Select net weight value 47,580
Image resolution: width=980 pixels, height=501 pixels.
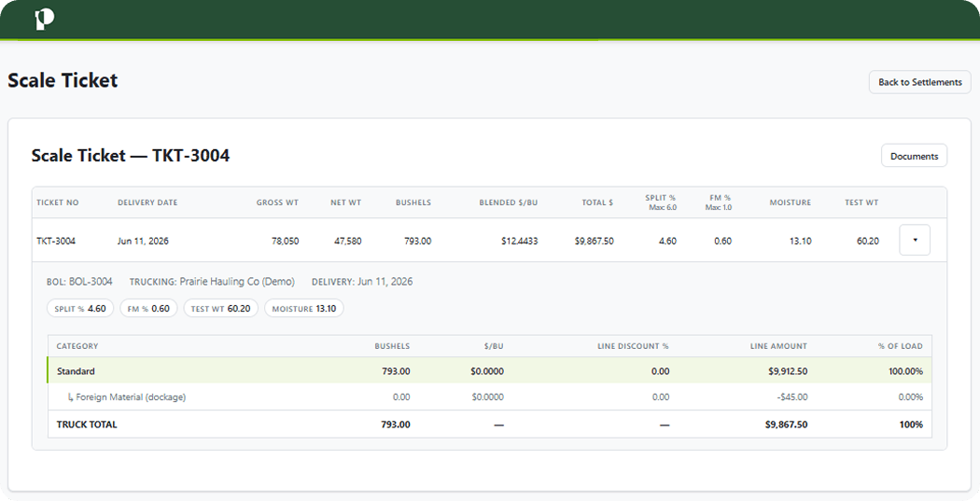347,241
